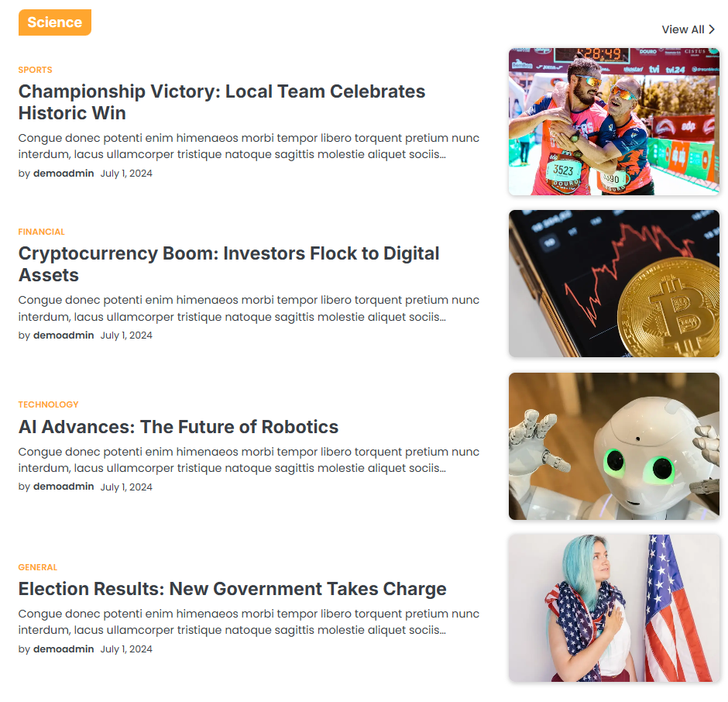Click the American flag woman thumbnail
This screenshot has height=702, width=728.
pos(614,608)
